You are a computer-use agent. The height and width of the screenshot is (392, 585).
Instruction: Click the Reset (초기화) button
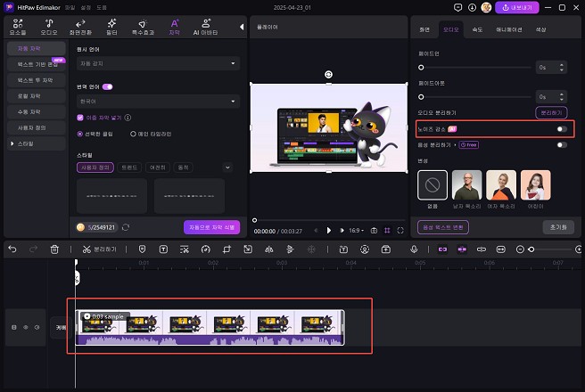click(558, 227)
